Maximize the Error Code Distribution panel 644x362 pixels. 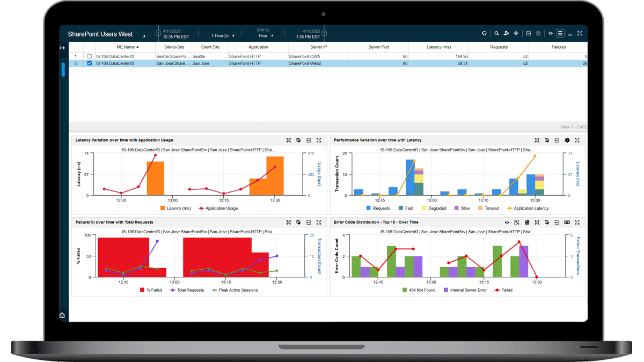point(577,222)
